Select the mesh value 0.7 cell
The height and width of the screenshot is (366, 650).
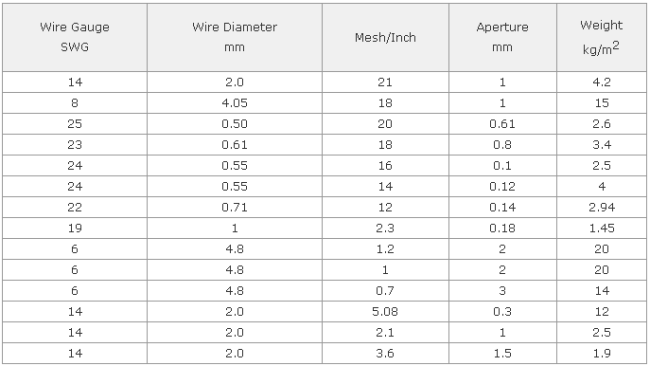[x=386, y=291]
